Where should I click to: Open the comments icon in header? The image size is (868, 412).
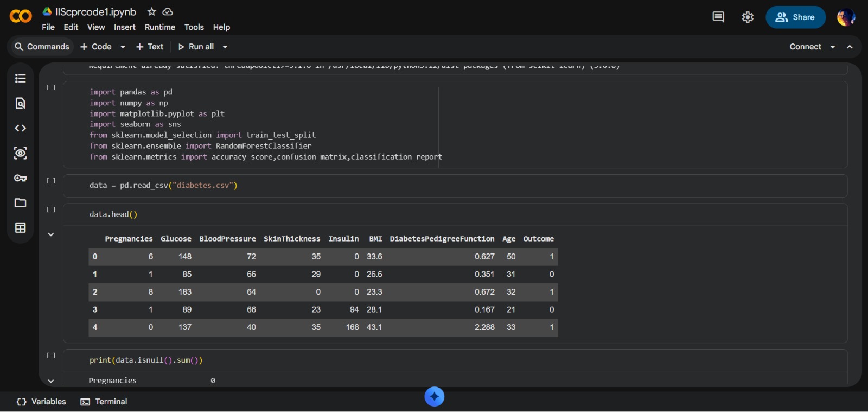[x=718, y=17]
